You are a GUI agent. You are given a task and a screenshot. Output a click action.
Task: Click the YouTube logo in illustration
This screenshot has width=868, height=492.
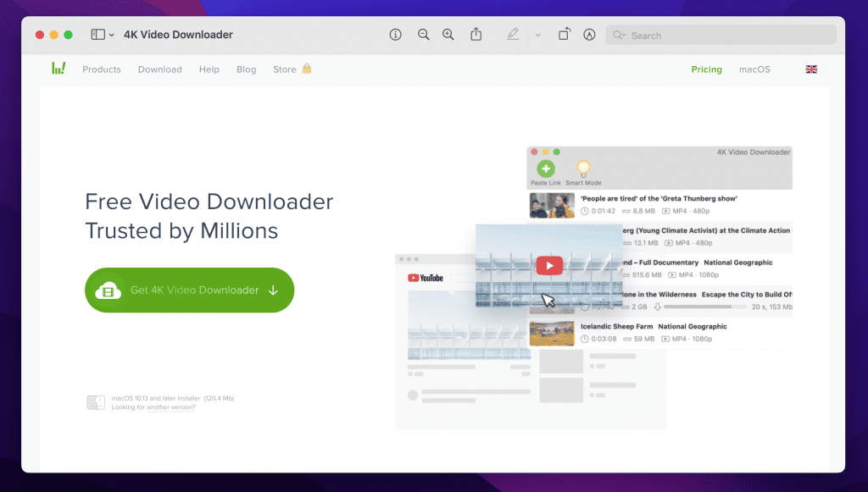426,278
